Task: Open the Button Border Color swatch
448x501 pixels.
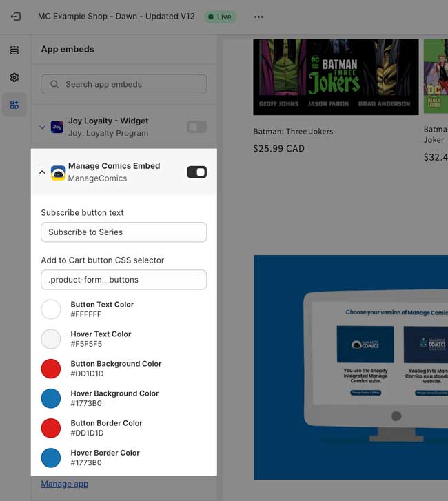Action: (51, 428)
